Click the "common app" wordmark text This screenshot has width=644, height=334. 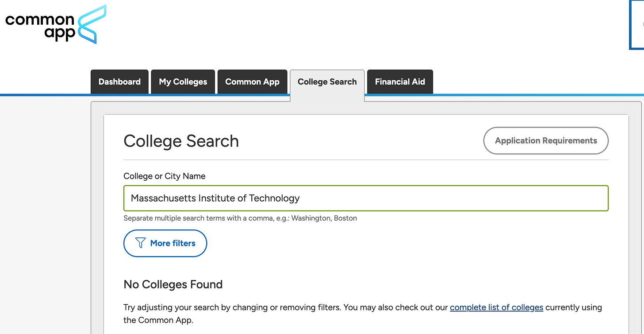pyautogui.click(x=40, y=27)
